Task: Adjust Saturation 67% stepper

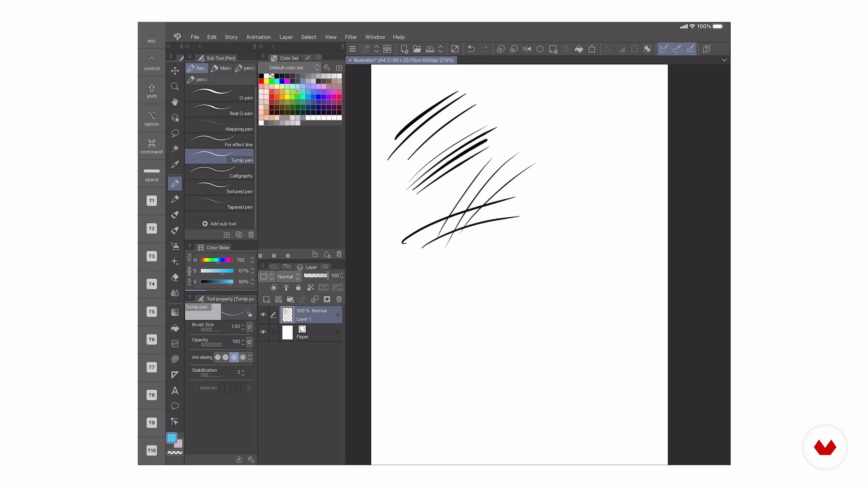Action: point(252,271)
